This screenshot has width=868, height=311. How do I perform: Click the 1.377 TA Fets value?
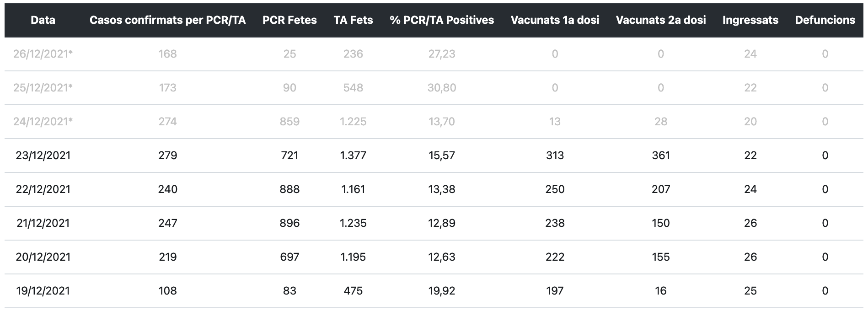(x=353, y=155)
